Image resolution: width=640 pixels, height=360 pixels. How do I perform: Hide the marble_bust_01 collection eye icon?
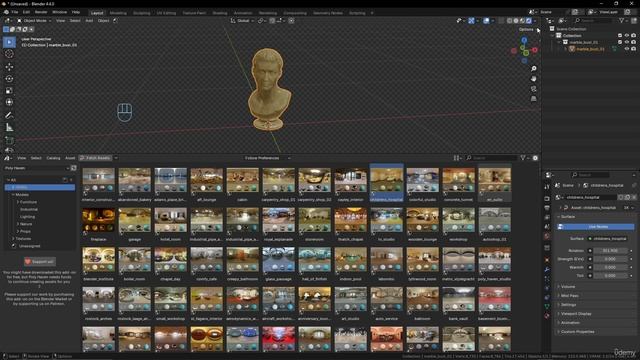click(627, 42)
